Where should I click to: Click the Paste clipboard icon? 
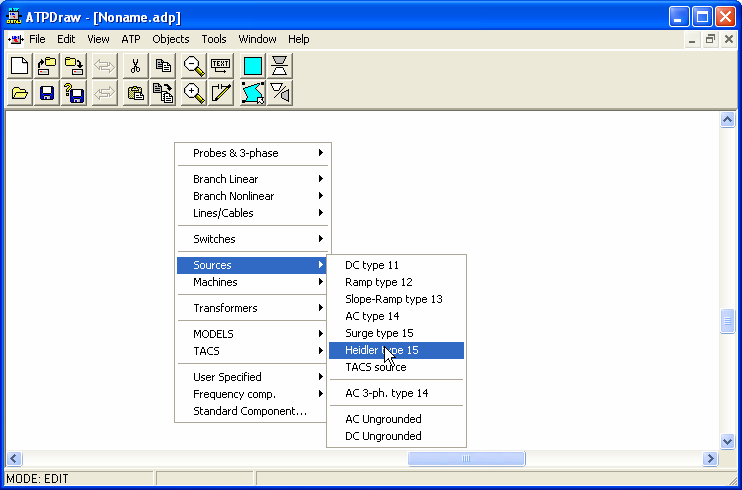click(x=136, y=93)
